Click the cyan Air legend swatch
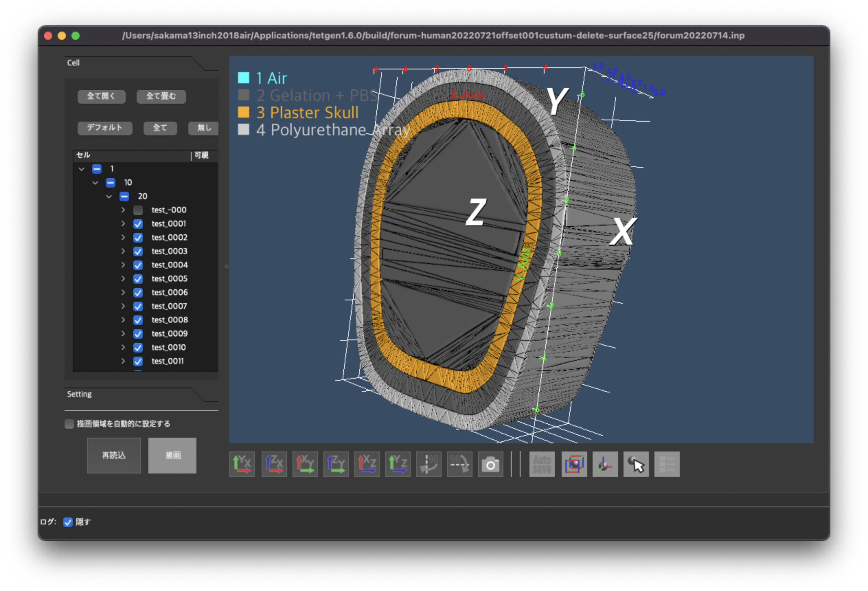868x591 pixels. [243, 78]
